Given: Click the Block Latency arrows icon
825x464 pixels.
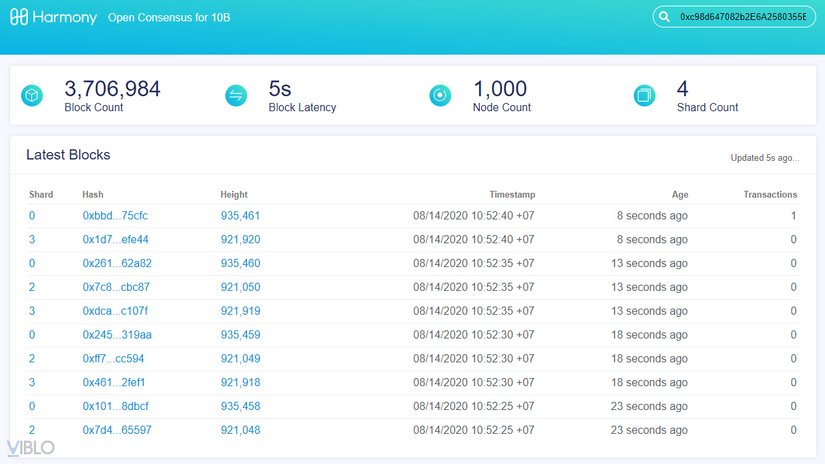Looking at the screenshot, I should coord(236,95).
